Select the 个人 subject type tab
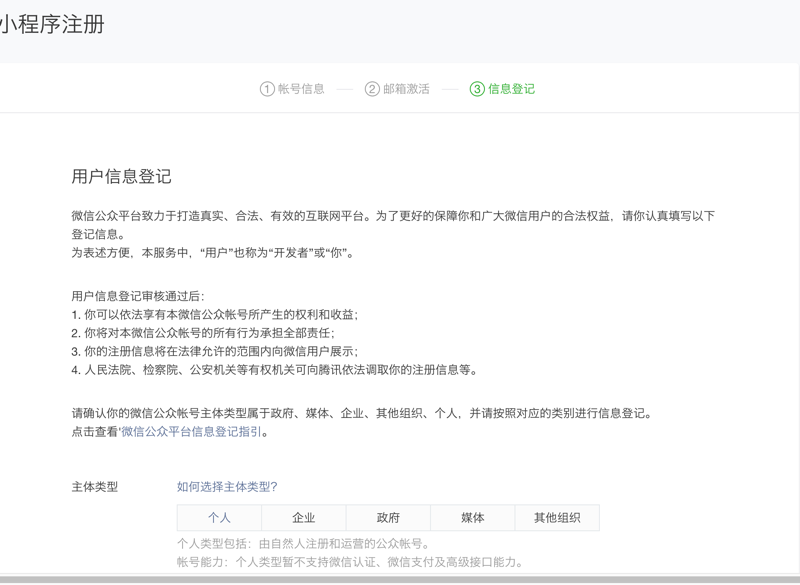This screenshot has width=800, height=585. 219,518
